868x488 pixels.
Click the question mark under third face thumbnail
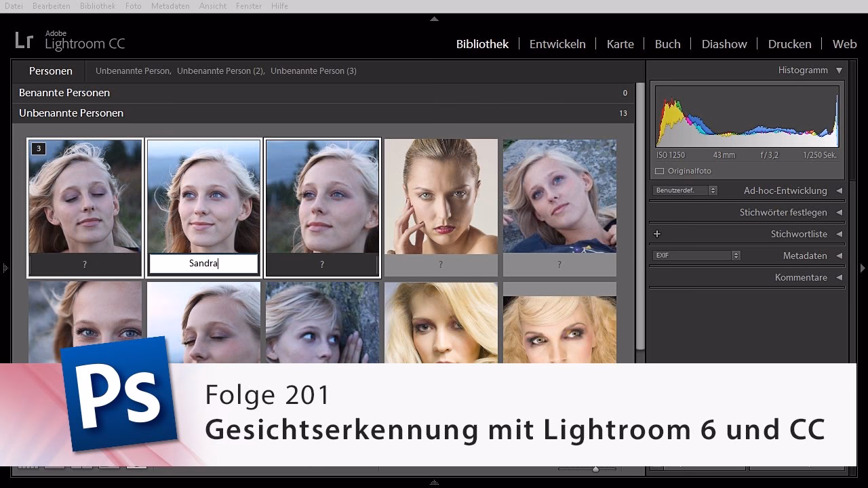tap(322, 264)
